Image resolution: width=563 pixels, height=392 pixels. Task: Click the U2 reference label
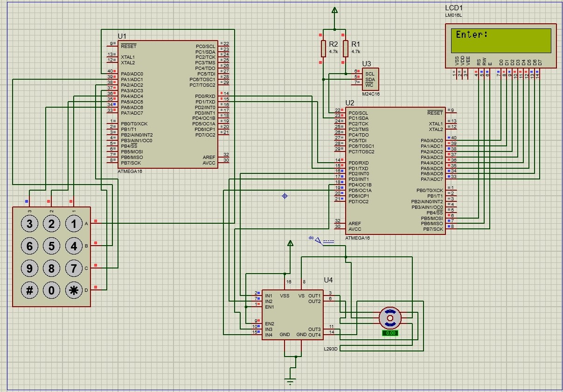[350, 103]
